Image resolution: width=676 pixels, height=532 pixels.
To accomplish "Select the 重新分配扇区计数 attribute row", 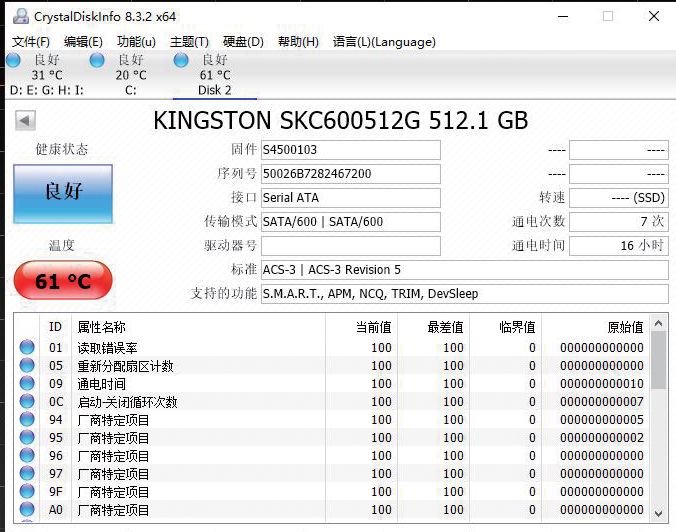I will pos(332,366).
